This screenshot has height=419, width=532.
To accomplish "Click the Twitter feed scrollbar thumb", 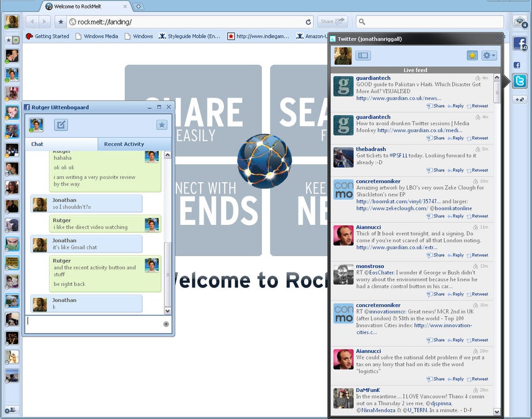I will pyautogui.click(x=497, y=92).
